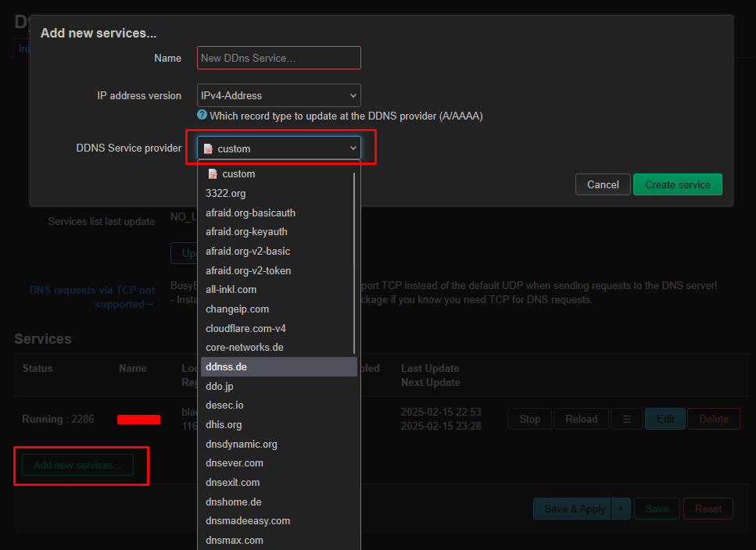This screenshot has width=756, height=550.
Task: Pick dhis.org from the provider list
Action: pos(278,425)
